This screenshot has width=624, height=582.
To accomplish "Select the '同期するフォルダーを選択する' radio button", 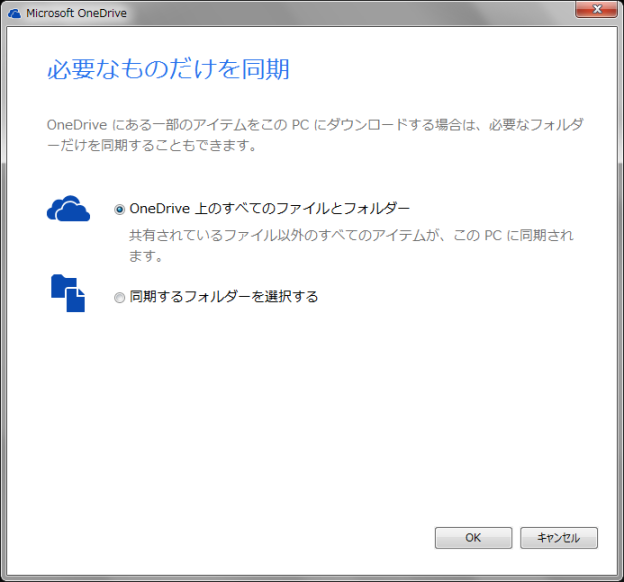I will pos(119,298).
